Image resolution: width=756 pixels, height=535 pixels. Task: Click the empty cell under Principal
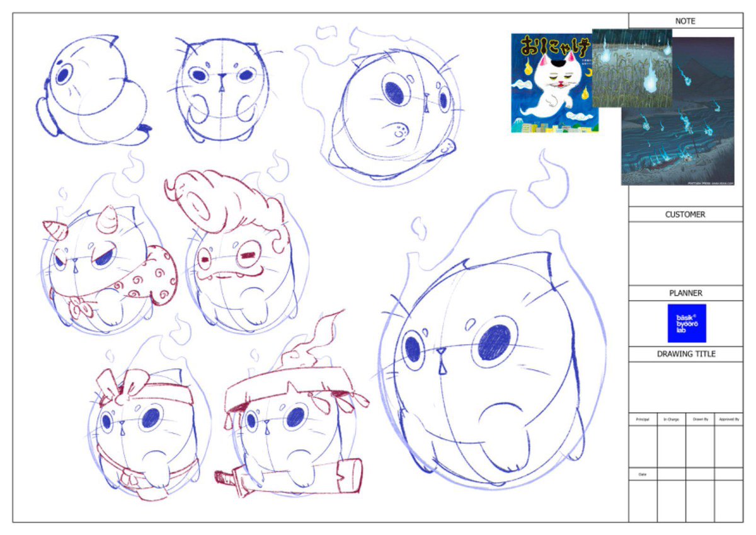click(643, 447)
